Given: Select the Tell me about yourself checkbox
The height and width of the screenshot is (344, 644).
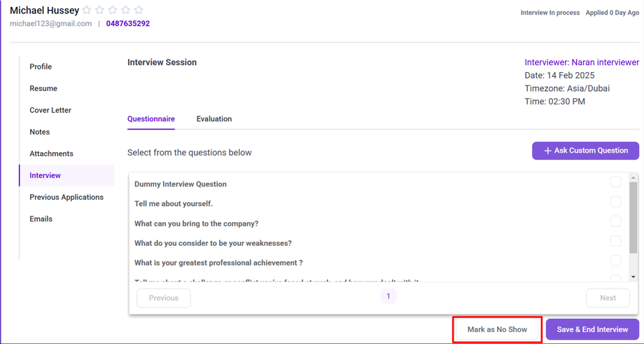Looking at the screenshot, I should coord(615,202).
